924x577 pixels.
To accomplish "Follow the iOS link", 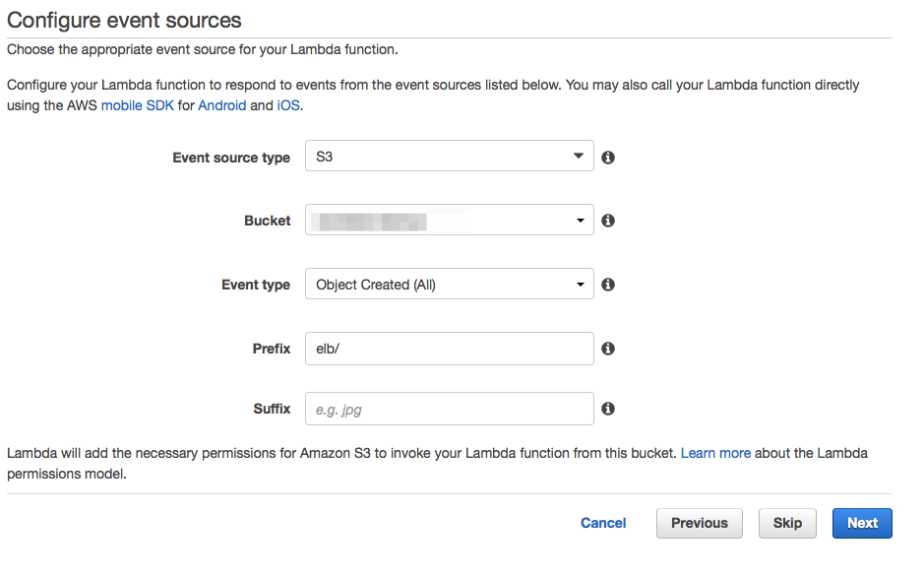I will point(287,105).
